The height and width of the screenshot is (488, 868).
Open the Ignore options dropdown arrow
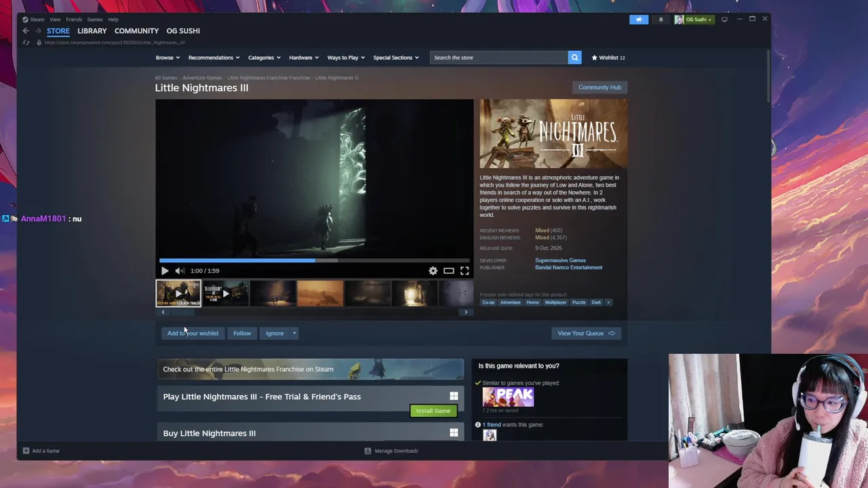tap(294, 333)
